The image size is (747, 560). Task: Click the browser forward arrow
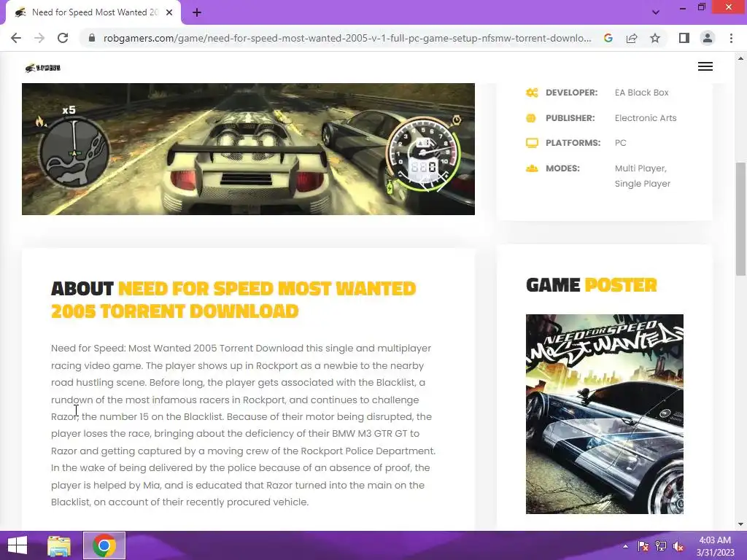point(39,38)
